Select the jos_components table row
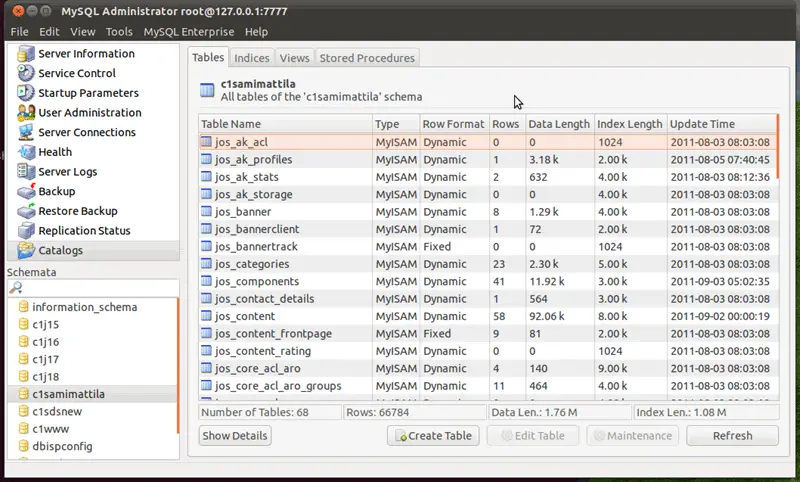800x482 pixels. point(488,281)
